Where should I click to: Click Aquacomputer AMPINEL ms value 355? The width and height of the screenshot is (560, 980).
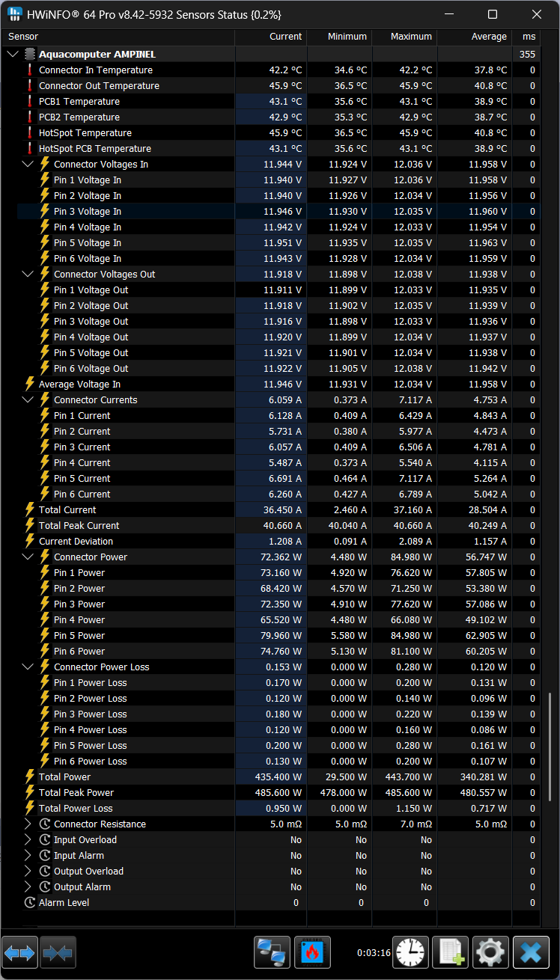527,54
